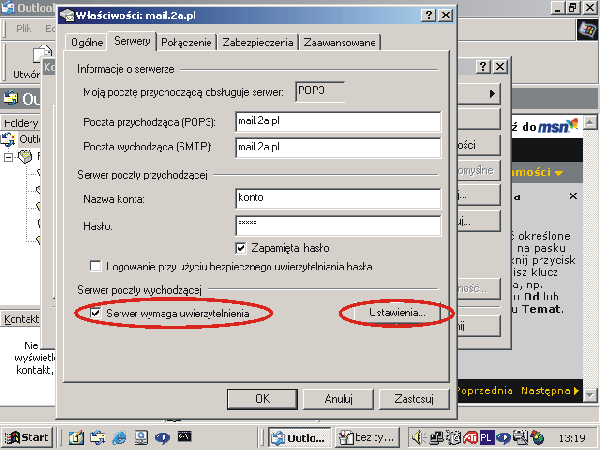
Task: Open command prompt icon in quick launch
Action: coord(185,437)
